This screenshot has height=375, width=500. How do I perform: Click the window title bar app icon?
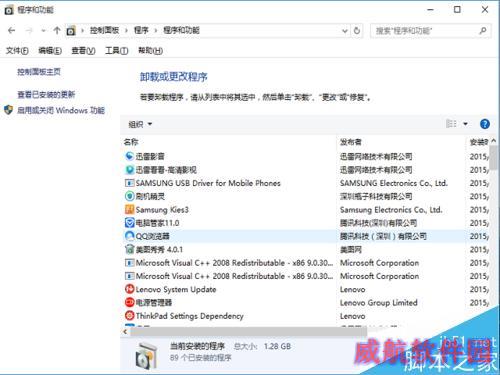tap(9, 10)
